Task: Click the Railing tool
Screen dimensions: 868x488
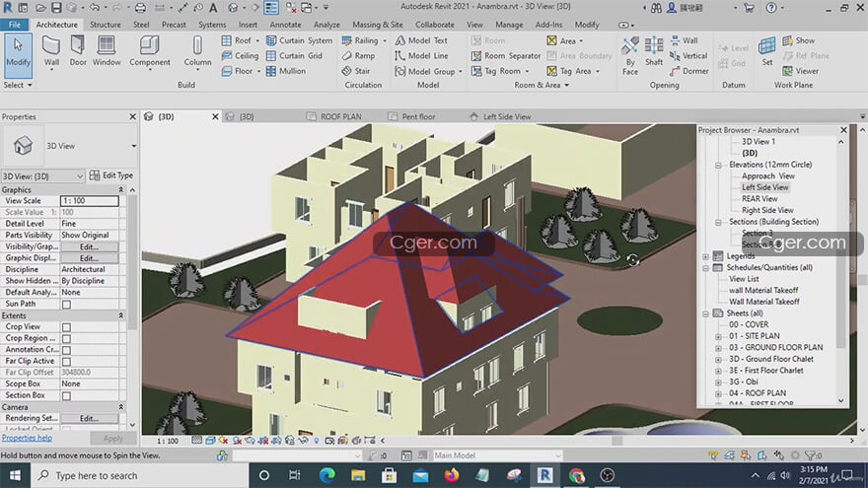Action: (364, 40)
